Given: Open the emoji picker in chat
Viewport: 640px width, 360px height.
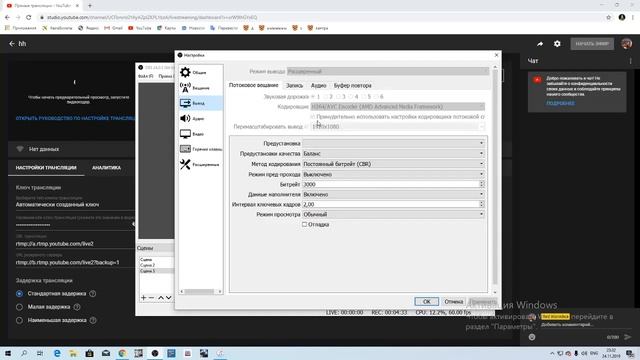Looking at the screenshot, I should (532, 337).
